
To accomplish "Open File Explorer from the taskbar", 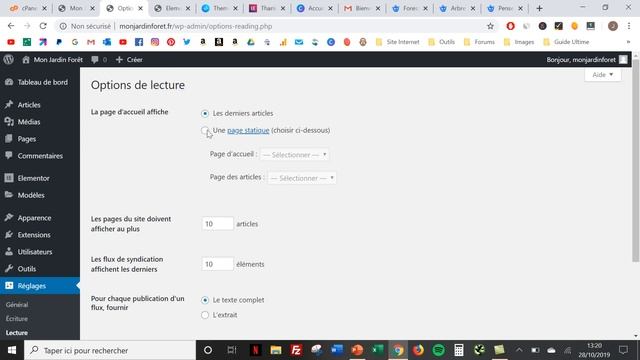I will tap(276, 350).
